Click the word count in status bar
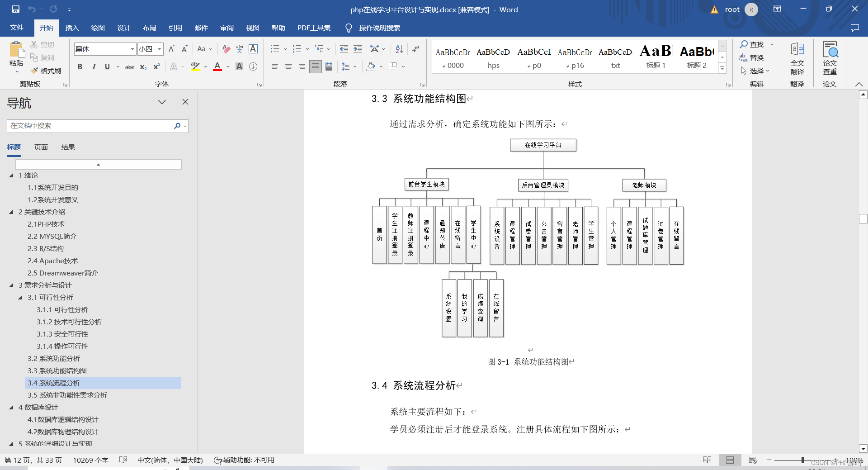Image resolution: width=868 pixels, height=470 pixels. pos(91,460)
